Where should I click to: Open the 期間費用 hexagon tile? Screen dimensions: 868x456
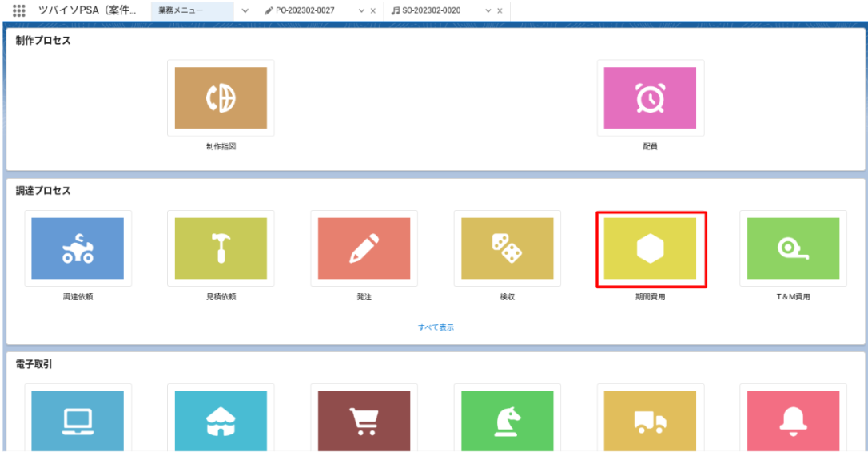(x=650, y=248)
